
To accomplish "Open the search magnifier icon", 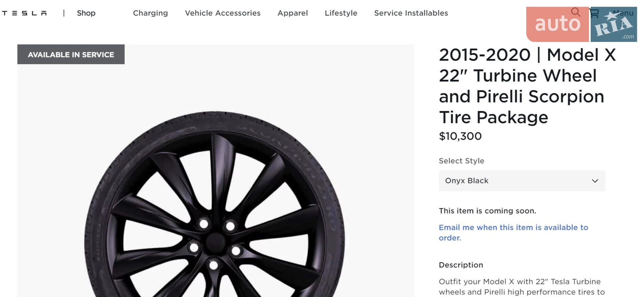I will tap(576, 12).
